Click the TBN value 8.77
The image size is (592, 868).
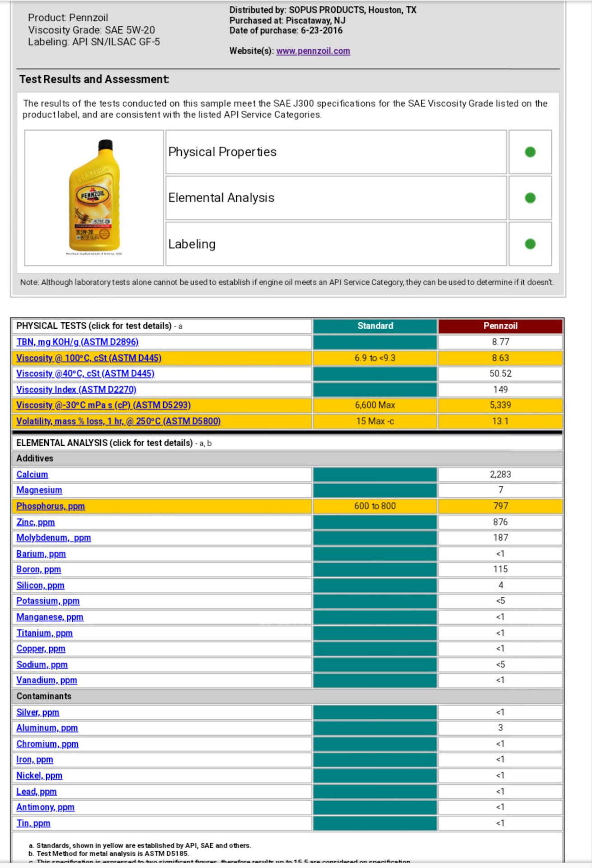pyautogui.click(x=500, y=342)
